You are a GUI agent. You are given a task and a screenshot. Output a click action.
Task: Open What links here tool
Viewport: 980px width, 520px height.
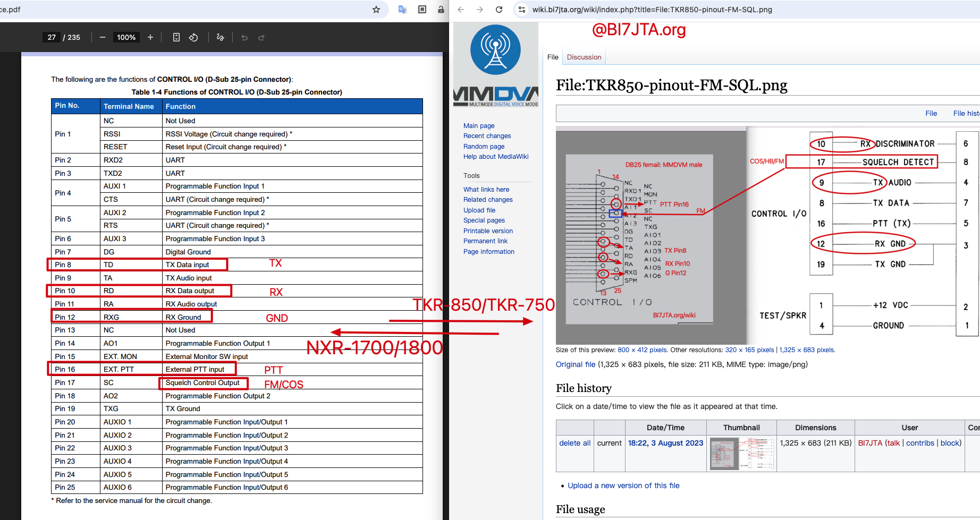point(486,190)
